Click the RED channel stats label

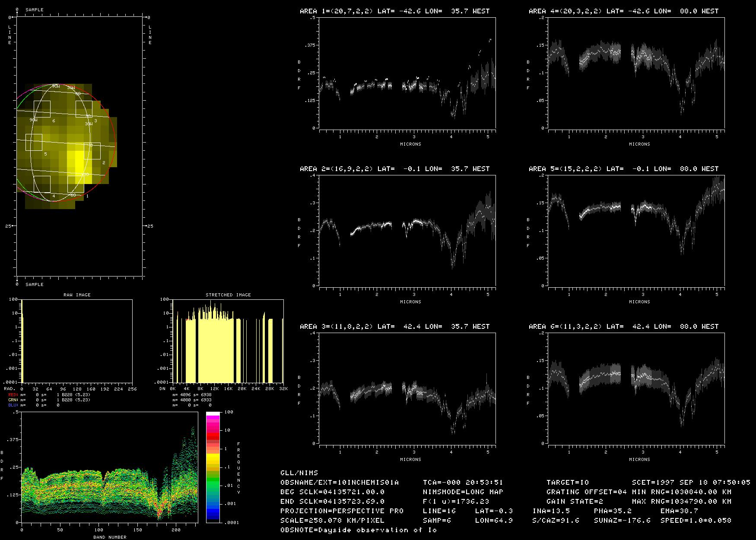click(13, 395)
